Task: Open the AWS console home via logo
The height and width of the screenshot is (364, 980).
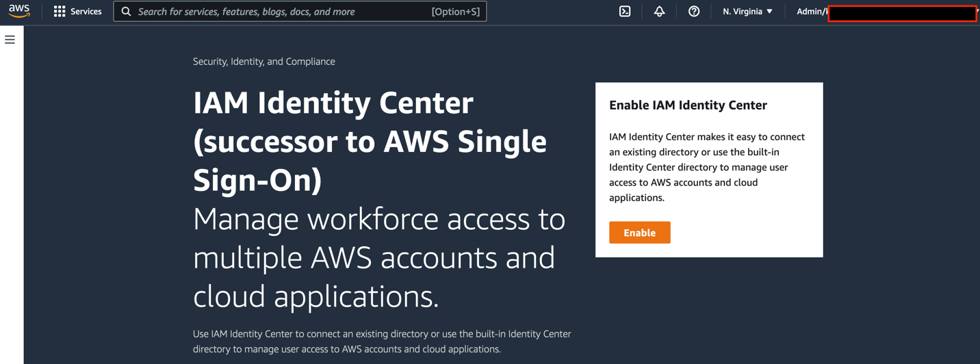Action: pos(19,11)
